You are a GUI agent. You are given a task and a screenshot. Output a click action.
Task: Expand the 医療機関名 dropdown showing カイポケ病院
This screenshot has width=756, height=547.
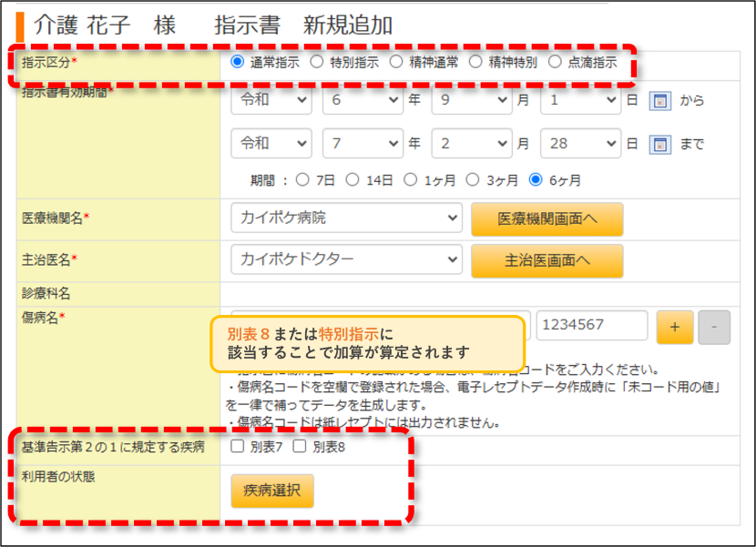point(346,218)
